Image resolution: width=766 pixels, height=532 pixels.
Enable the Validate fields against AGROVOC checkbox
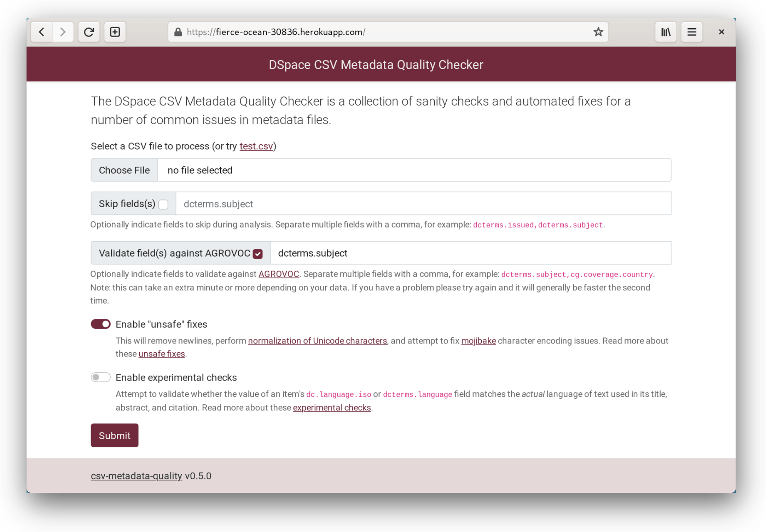[261, 253]
